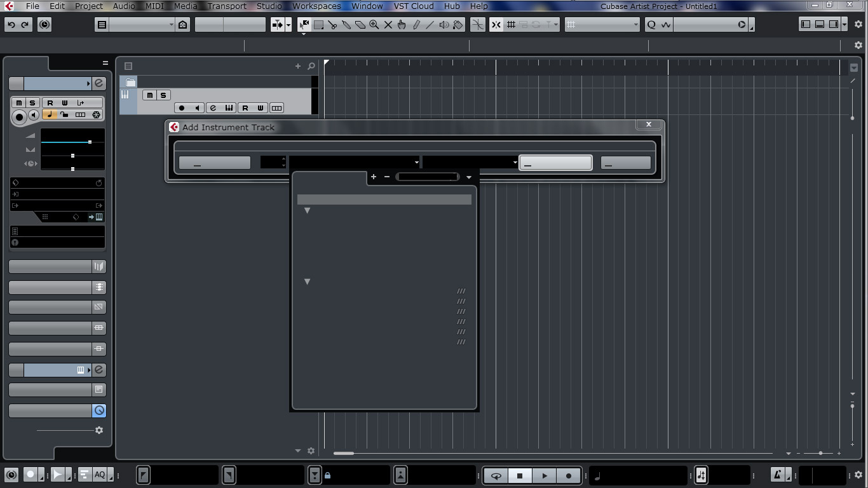
Task: Mute the instrument track in track list
Action: tap(149, 95)
